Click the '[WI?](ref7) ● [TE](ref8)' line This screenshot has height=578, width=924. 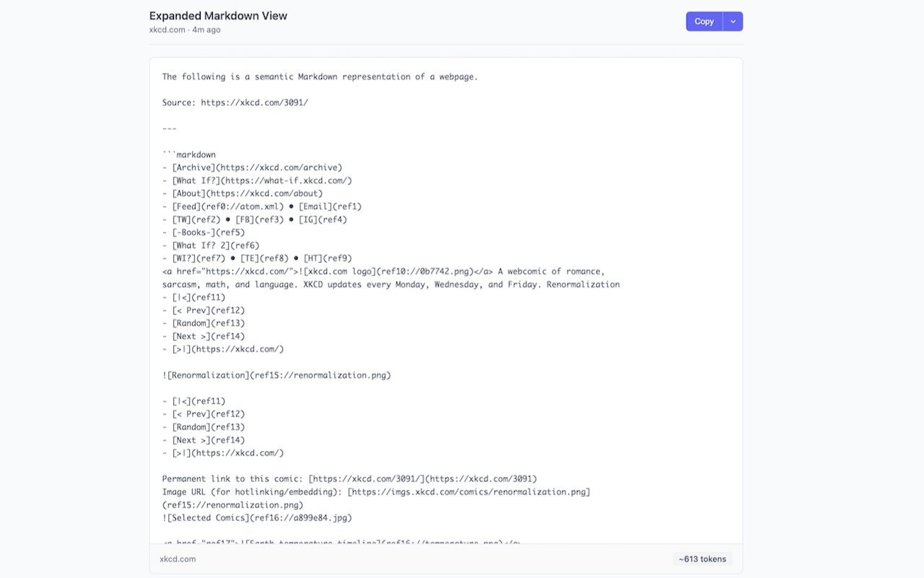coord(257,259)
